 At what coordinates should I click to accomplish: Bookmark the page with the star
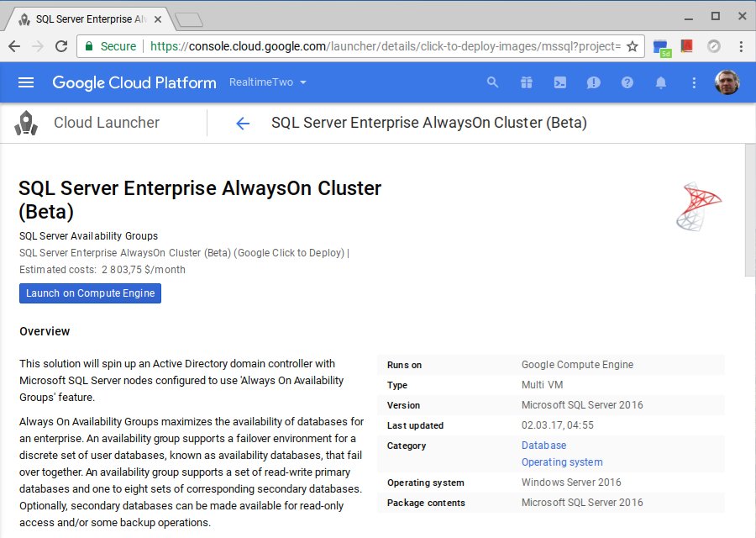632,46
